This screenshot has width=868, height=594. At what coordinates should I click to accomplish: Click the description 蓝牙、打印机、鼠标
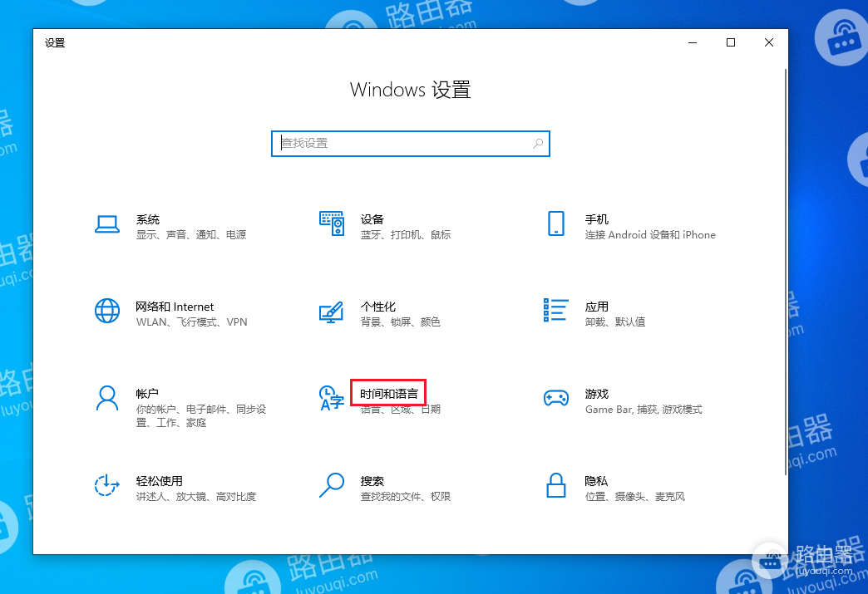tap(405, 235)
